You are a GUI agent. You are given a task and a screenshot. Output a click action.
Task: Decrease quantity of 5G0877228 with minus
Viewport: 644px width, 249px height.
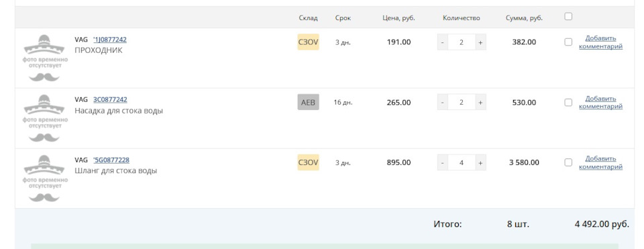coord(442,162)
